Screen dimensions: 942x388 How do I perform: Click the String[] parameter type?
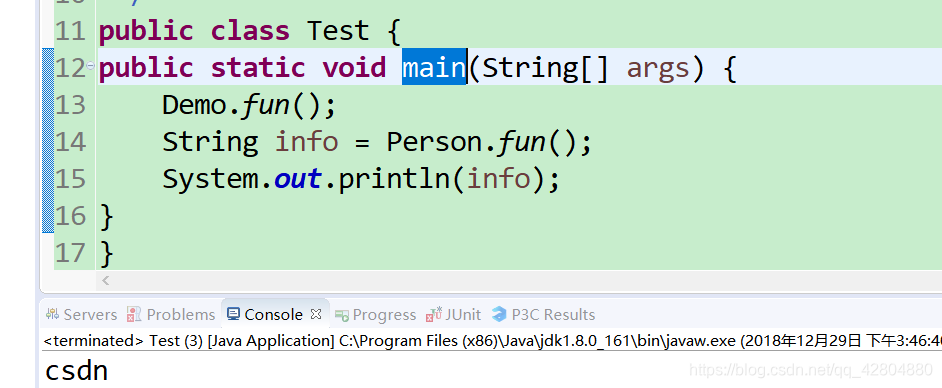(x=545, y=68)
